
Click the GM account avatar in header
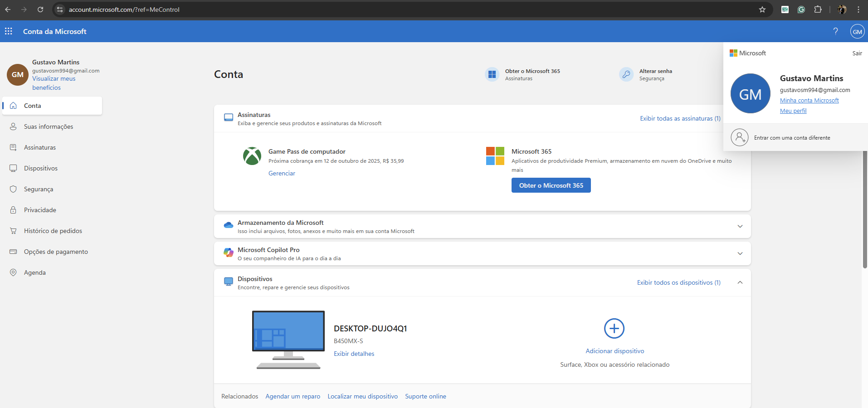click(x=857, y=31)
